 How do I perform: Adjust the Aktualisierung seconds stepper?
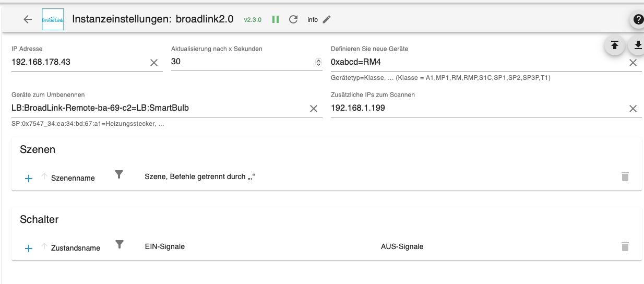click(318, 62)
